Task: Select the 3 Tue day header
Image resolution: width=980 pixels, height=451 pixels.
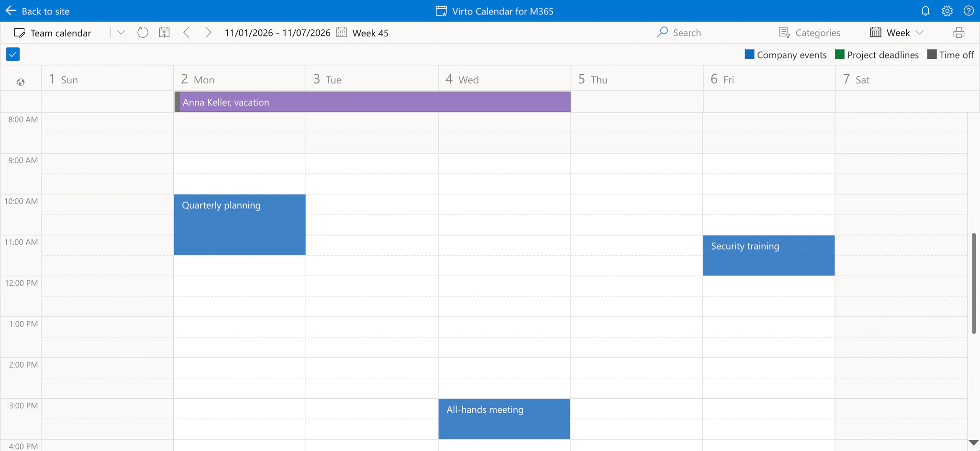Action: [x=372, y=79]
